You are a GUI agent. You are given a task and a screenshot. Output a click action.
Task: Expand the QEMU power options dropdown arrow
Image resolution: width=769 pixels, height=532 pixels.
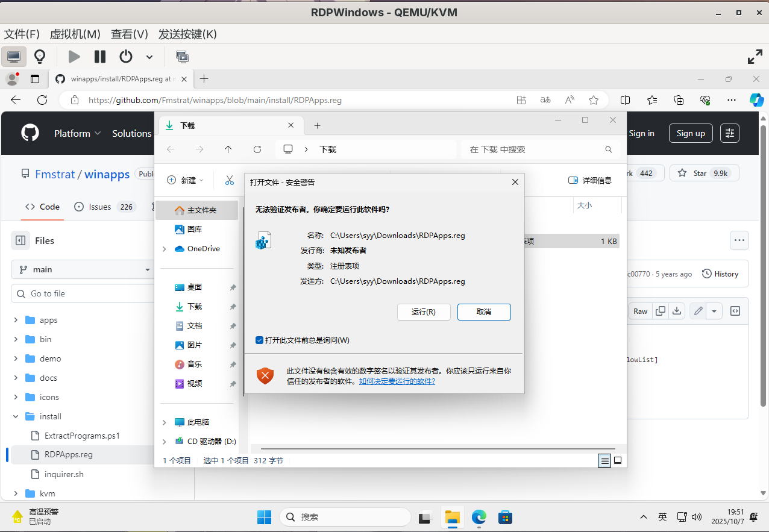[149, 57]
